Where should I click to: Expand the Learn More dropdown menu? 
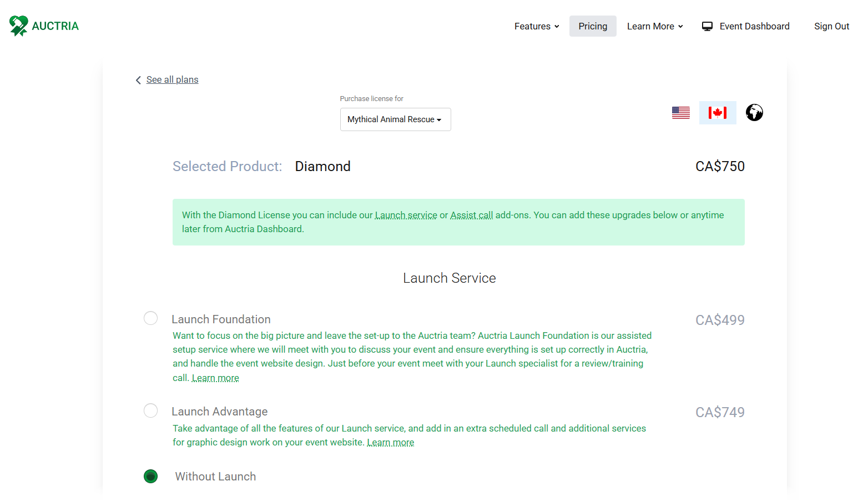coord(655,26)
